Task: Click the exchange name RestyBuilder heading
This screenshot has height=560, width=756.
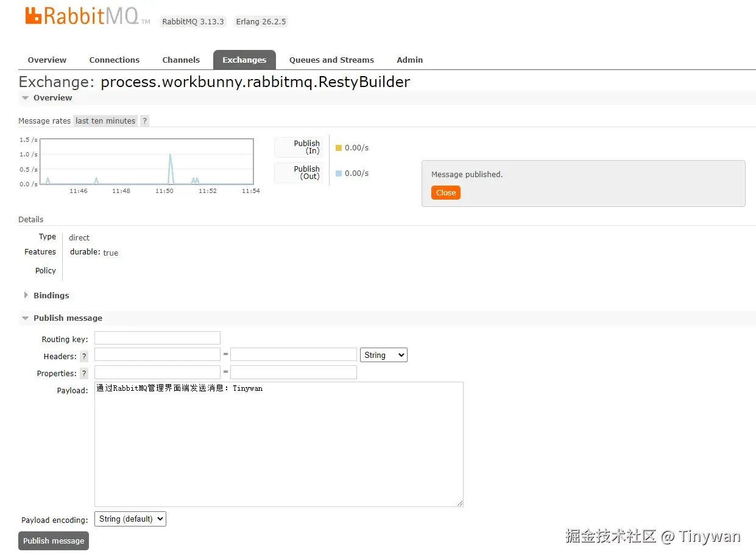Action: pyautogui.click(x=255, y=82)
